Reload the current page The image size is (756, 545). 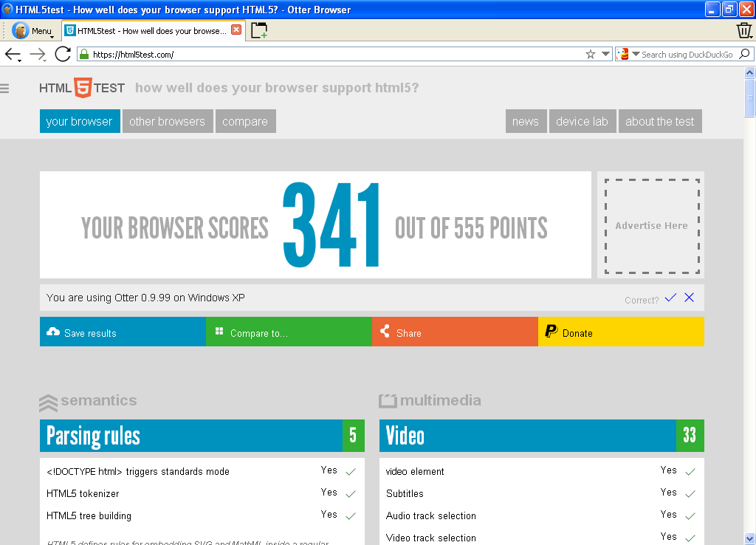coord(63,53)
